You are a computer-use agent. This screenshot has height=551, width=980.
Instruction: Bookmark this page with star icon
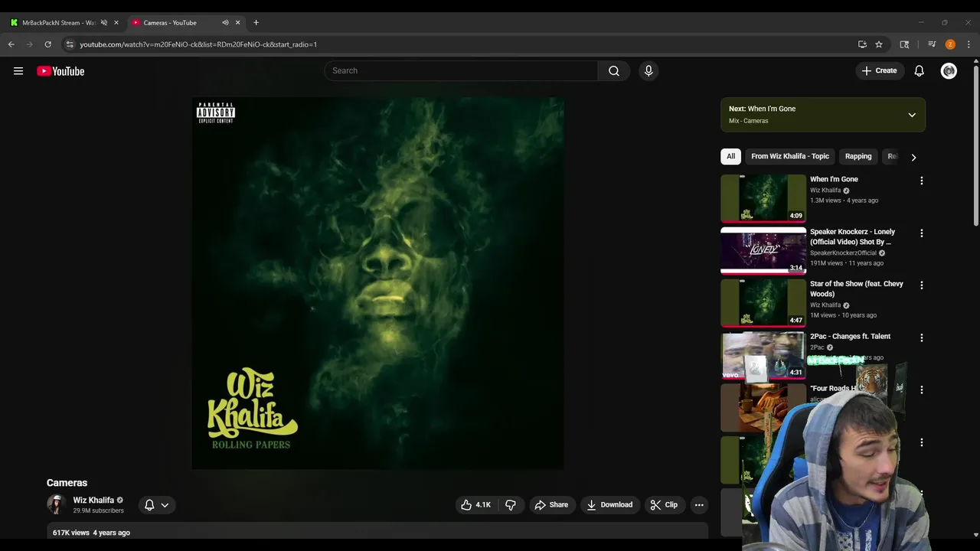(x=879, y=44)
